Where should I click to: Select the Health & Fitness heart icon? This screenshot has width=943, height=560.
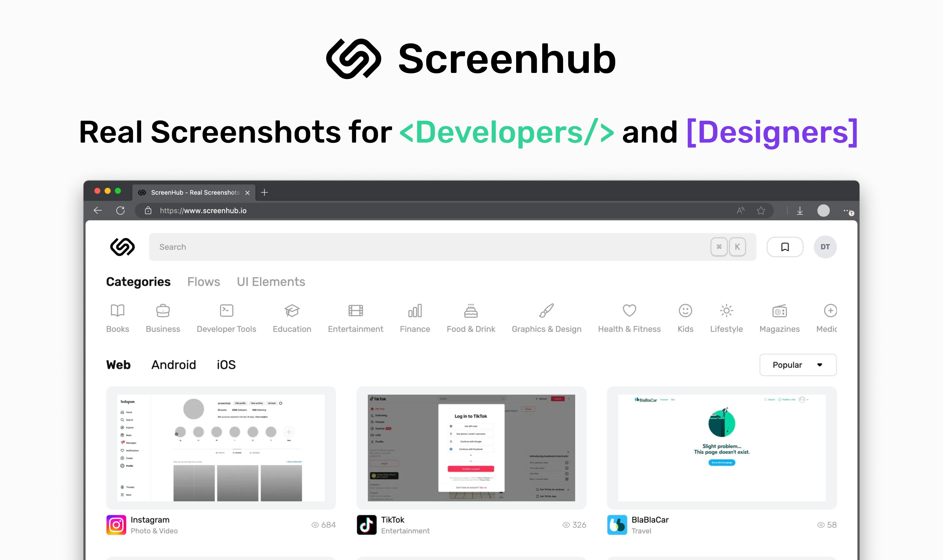click(629, 311)
